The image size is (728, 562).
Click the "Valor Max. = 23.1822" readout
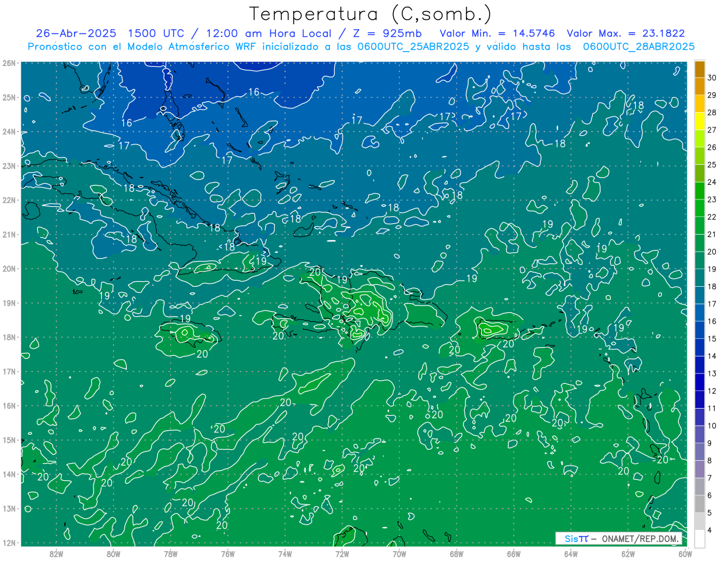tap(625, 33)
